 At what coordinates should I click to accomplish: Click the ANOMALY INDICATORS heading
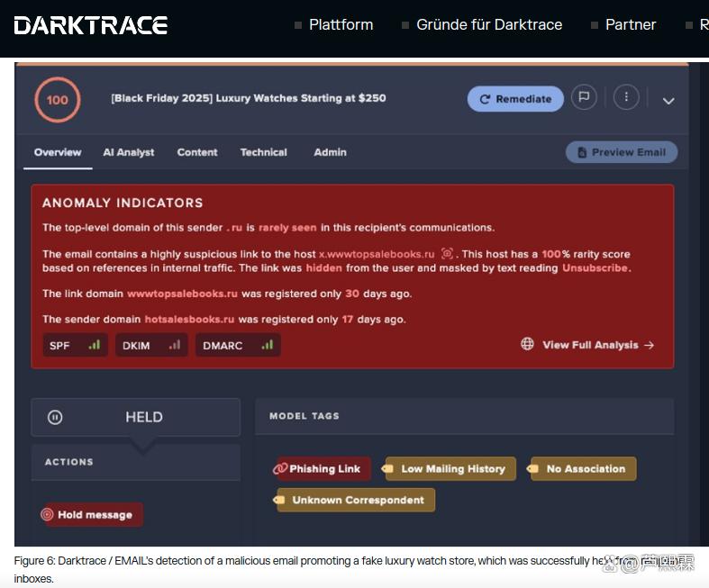click(x=123, y=203)
